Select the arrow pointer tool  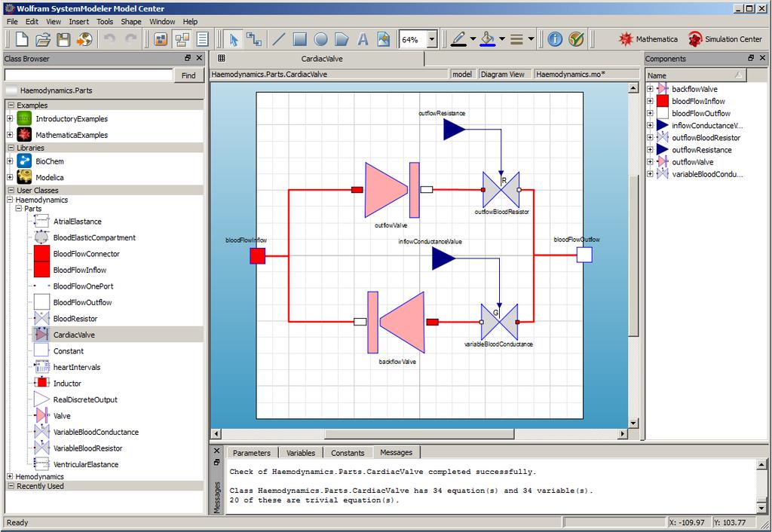(x=234, y=39)
